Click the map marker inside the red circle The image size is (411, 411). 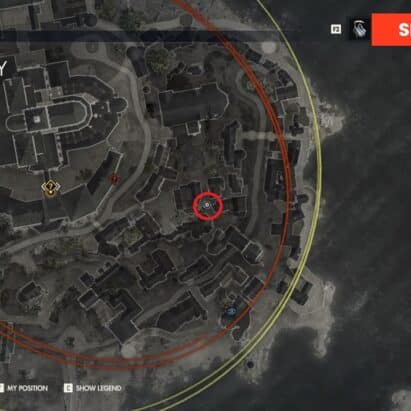(207, 205)
